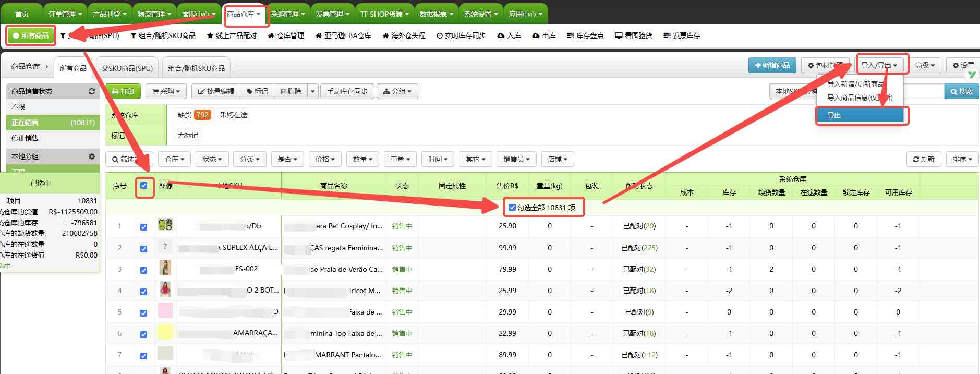Click the refresh icon beside 商品销售状态
Screen dimensions: 980x374
click(92, 91)
